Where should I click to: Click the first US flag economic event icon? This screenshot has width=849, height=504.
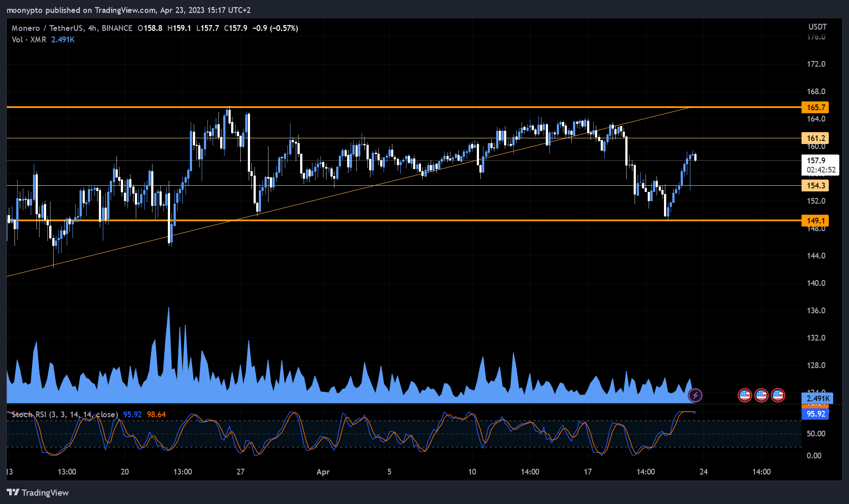tap(745, 396)
